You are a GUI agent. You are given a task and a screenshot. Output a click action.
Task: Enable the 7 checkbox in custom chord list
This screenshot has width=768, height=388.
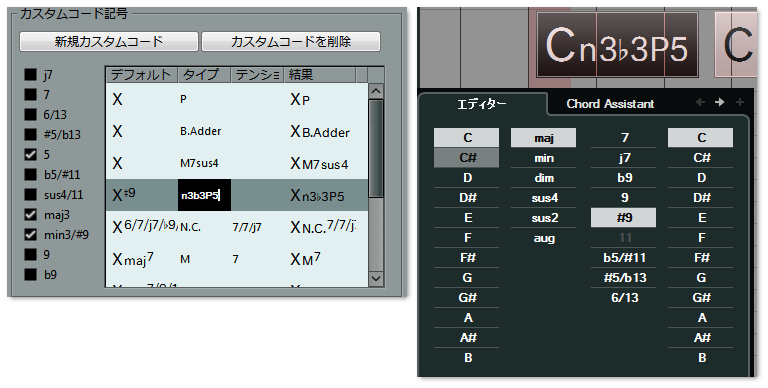[x=31, y=94]
